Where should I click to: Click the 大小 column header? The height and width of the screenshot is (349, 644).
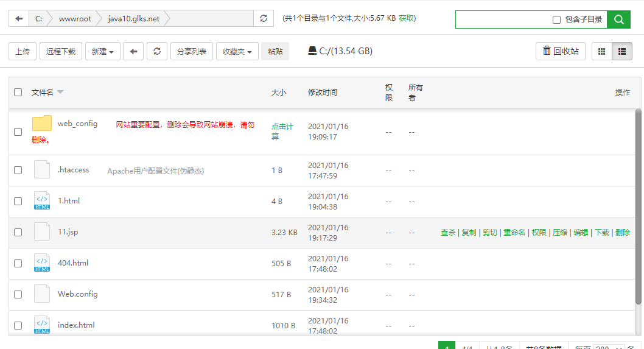[278, 93]
